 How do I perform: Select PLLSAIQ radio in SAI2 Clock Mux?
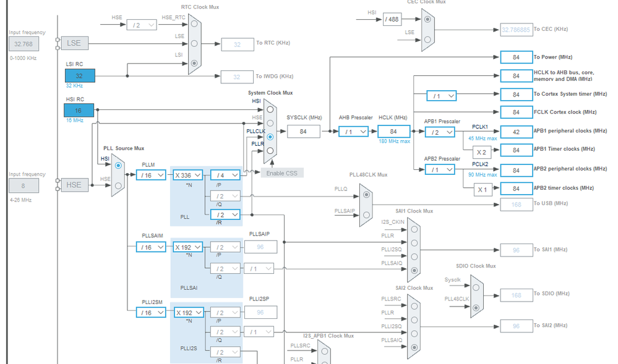click(x=414, y=347)
